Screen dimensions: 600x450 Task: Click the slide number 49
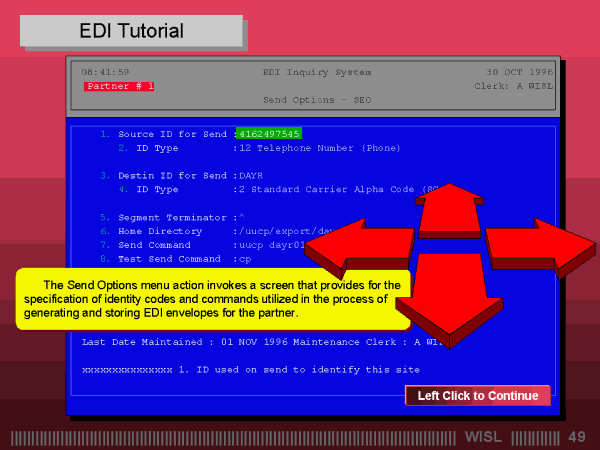pos(576,438)
